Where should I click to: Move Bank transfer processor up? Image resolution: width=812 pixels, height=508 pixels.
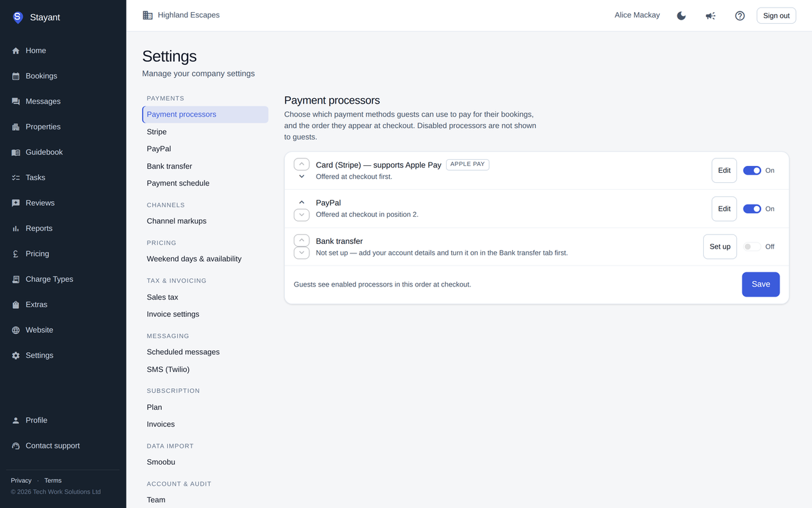pyautogui.click(x=302, y=240)
